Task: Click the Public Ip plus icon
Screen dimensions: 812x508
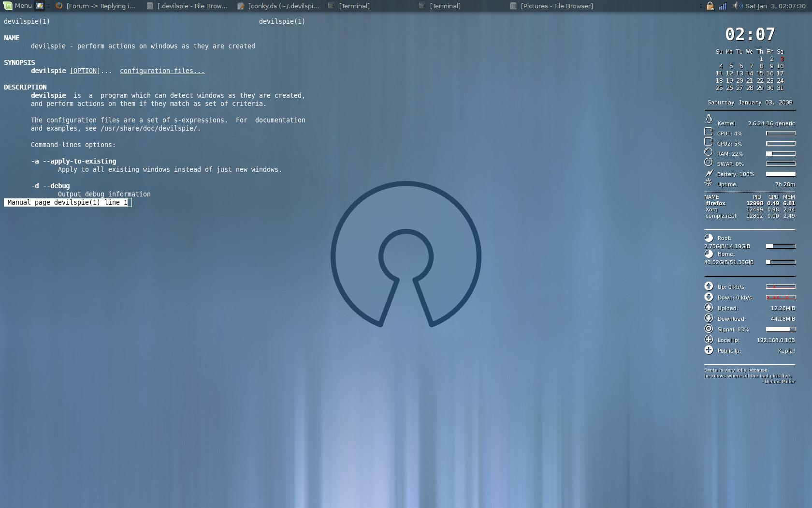Action: tap(709, 350)
